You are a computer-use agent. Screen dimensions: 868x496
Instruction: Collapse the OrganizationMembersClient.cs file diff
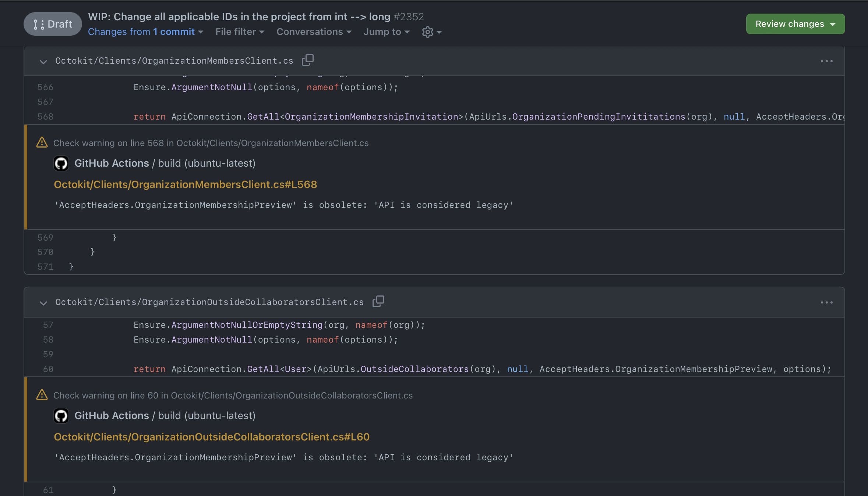[x=43, y=61]
